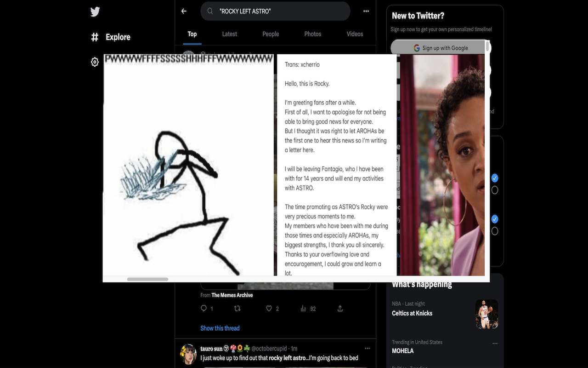Screen dimensions: 588x368
Task: Open more options on tauro sun's tweet
Action: pos(367,348)
